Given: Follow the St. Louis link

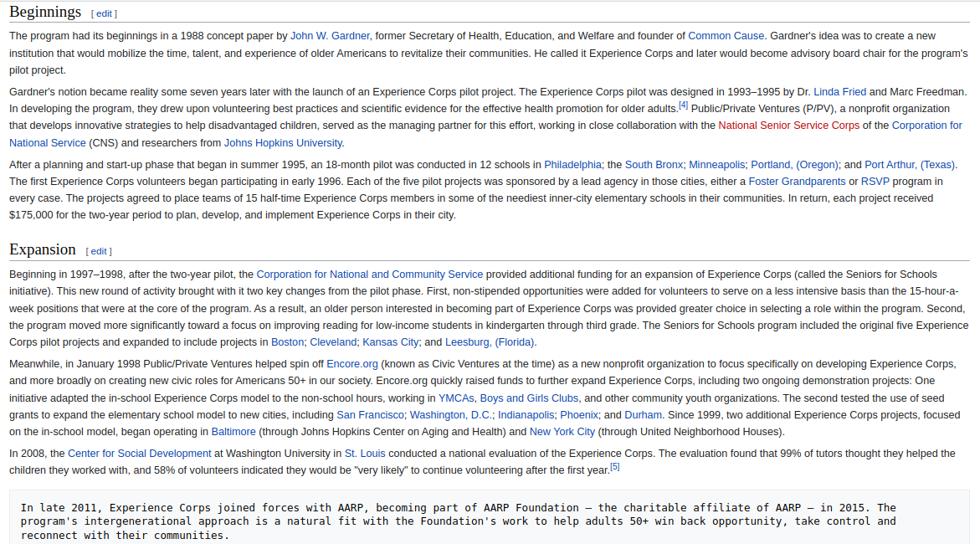Looking at the screenshot, I should 365,454.
